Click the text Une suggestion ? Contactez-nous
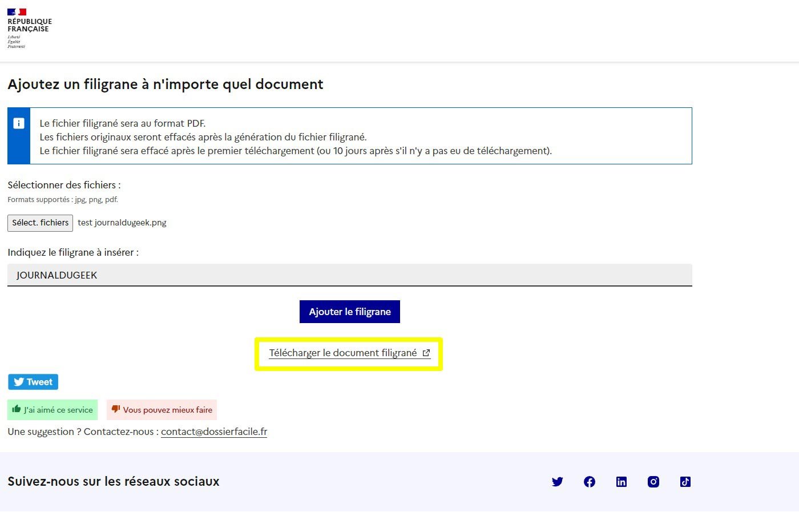Screen dimensions: 799x532 83,432
